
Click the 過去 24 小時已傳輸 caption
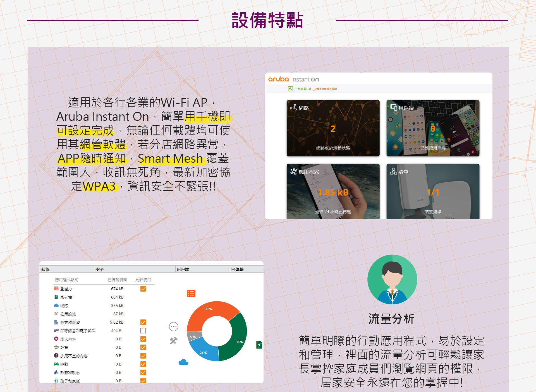tap(333, 211)
